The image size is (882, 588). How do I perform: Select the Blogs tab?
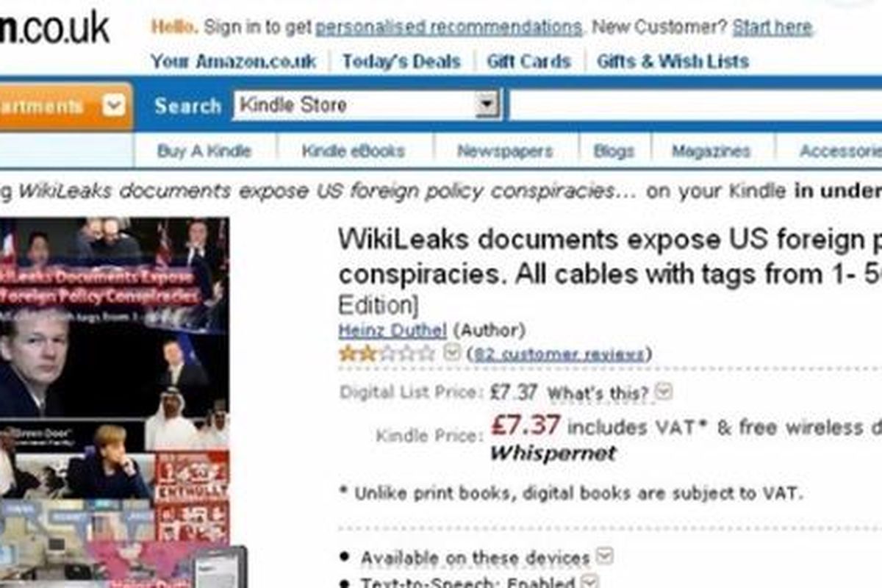(x=614, y=151)
